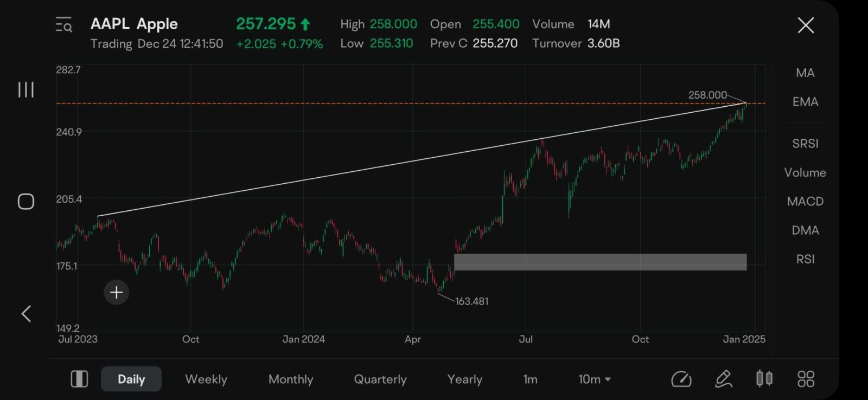Viewport: 868px width, 400px height.
Task: Tap the Volume value 14M
Action: coord(599,24)
